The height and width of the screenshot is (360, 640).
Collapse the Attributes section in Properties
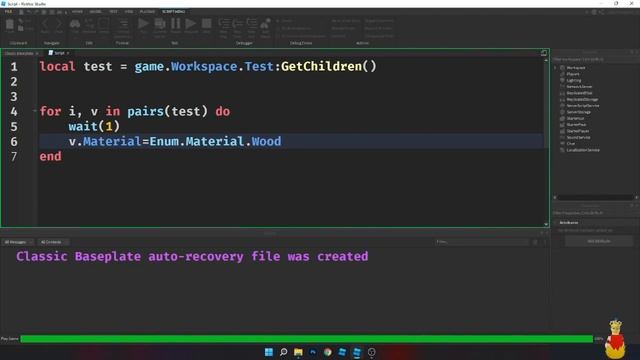pos(556,223)
